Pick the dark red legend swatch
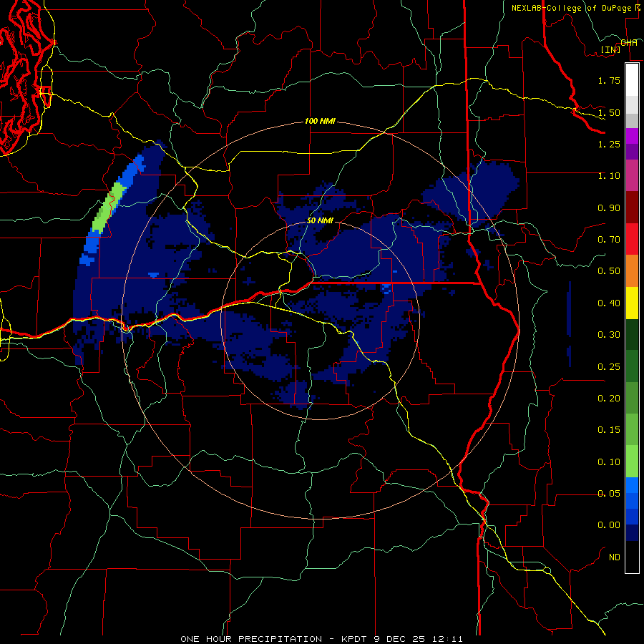 [632, 208]
